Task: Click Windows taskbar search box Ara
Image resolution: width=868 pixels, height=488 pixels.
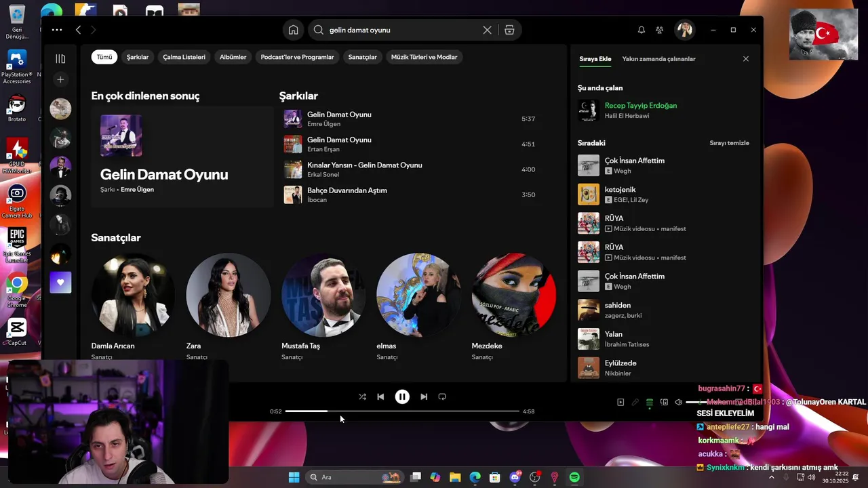Action: click(x=355, y=477)
